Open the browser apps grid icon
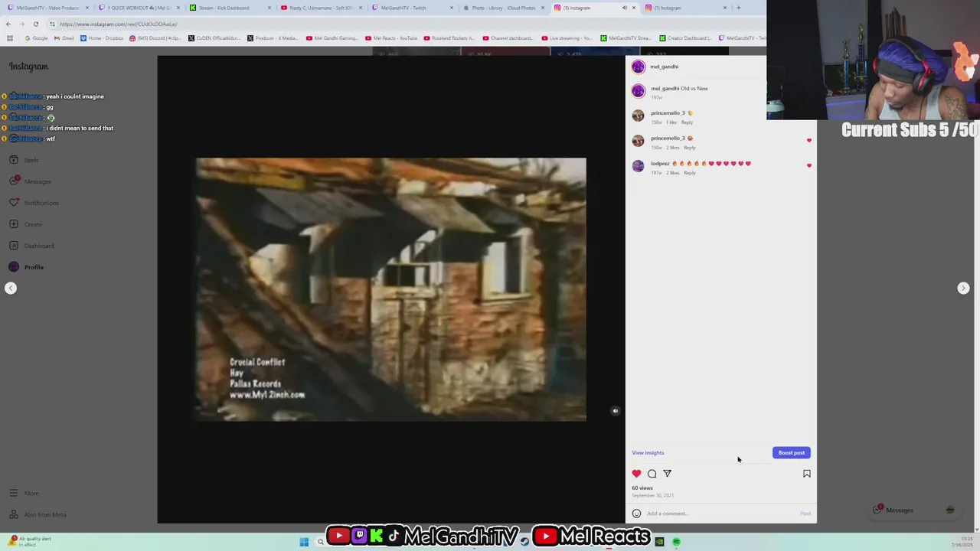 point(10,37)
